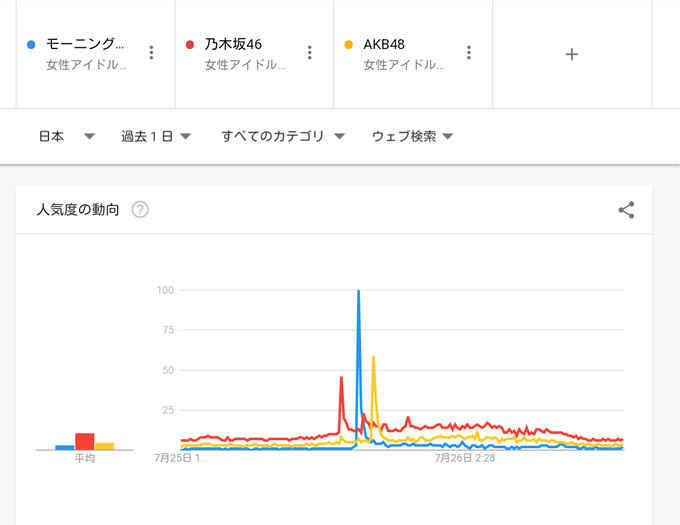Click the yellow dot beside AKB48

tap(349, 45)
